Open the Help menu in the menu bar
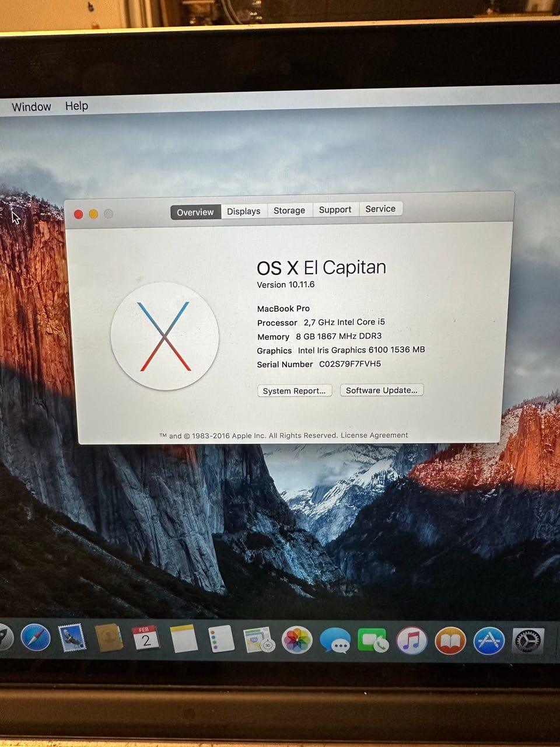 [76, 106]
